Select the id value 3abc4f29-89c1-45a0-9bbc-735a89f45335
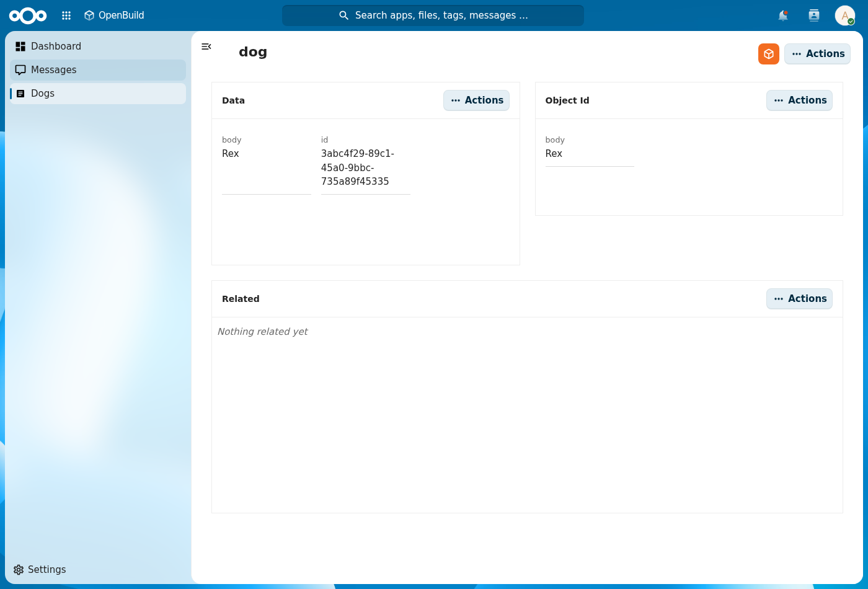 click(x=358, y=167)
